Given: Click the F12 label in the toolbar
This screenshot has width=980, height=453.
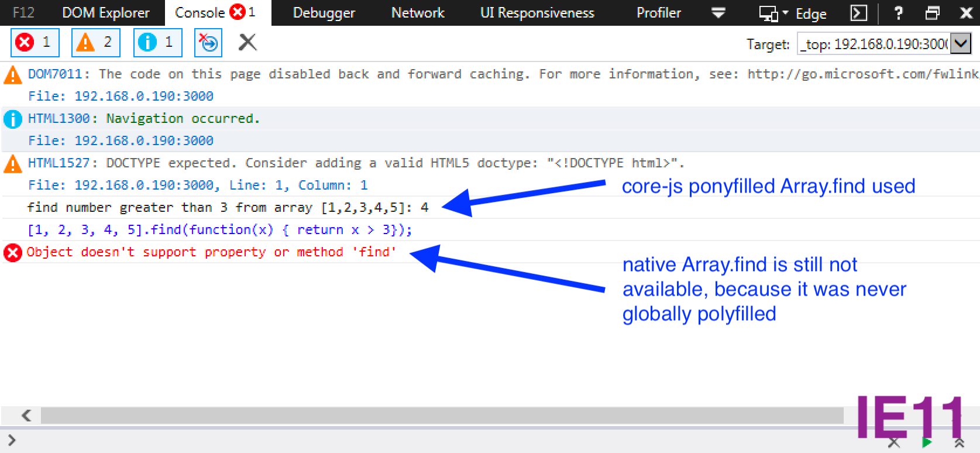Looking at the screenshot, I should (24, 13).
